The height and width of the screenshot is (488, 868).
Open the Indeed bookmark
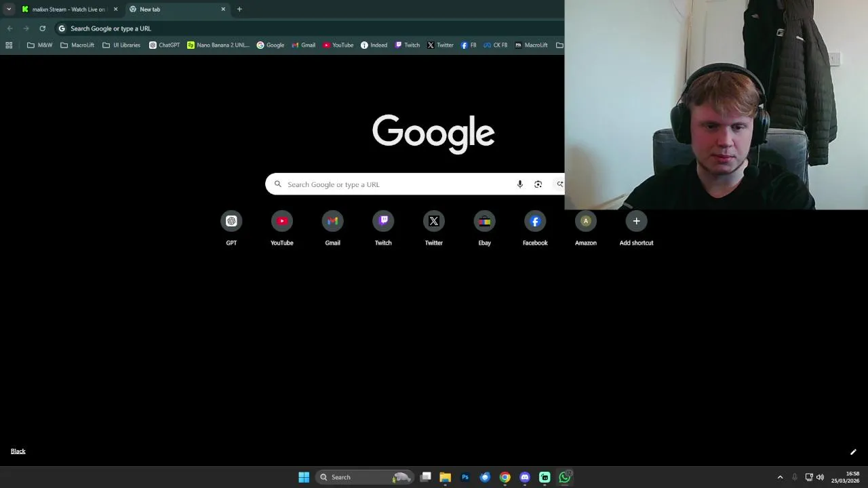tap(374, 45)
